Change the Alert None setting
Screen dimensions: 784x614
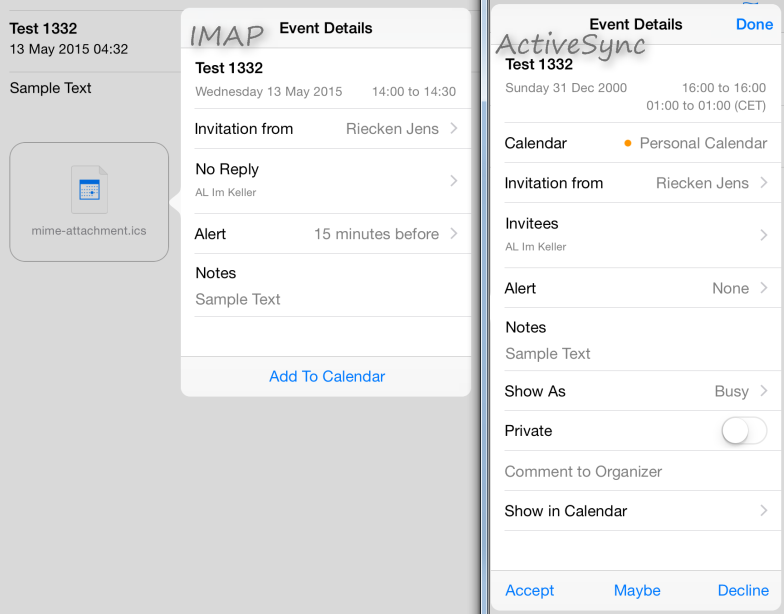[x=636, y=288]
